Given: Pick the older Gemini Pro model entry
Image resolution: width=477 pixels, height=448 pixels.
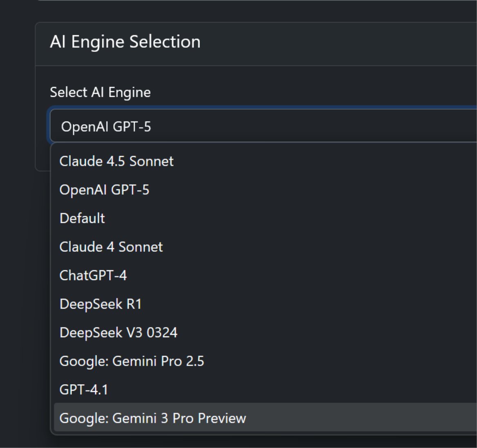Looking at the screenshot, I should point(132,361).
